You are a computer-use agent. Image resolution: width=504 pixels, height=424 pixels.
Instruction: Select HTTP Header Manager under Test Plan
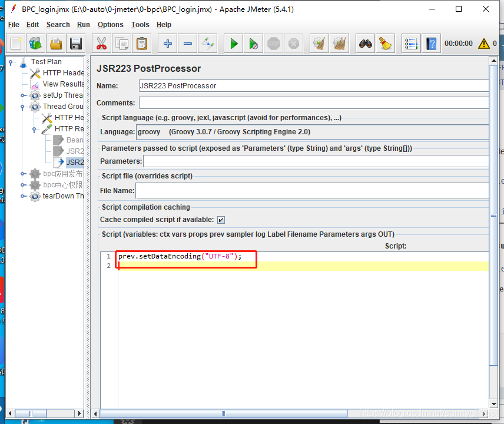(x=63, y=73)
